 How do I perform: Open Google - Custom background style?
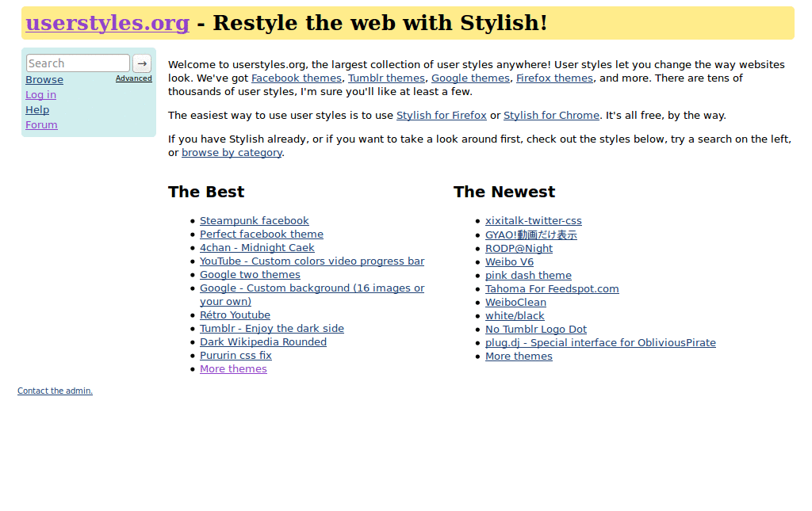[312, 295]
